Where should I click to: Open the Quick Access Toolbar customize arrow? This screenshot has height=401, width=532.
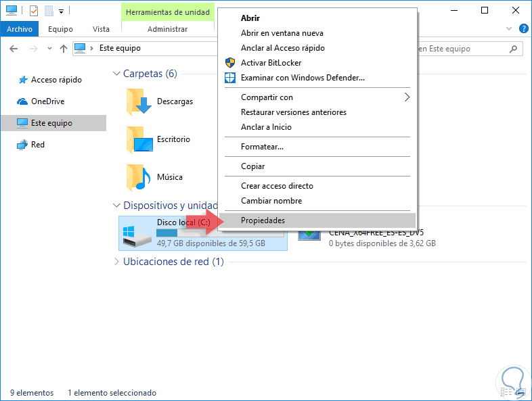(62, 11)
